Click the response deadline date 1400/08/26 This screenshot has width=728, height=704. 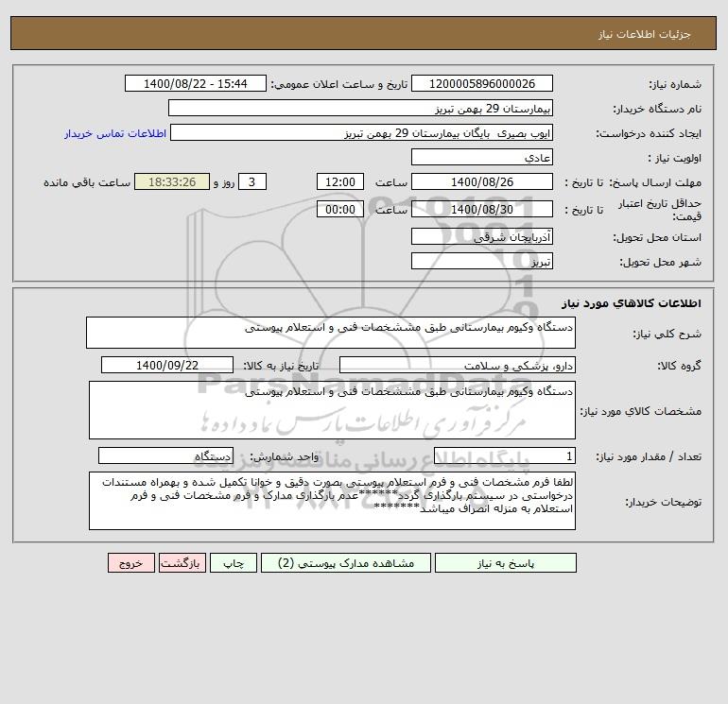pyautogui.click(x=482, y=182)
